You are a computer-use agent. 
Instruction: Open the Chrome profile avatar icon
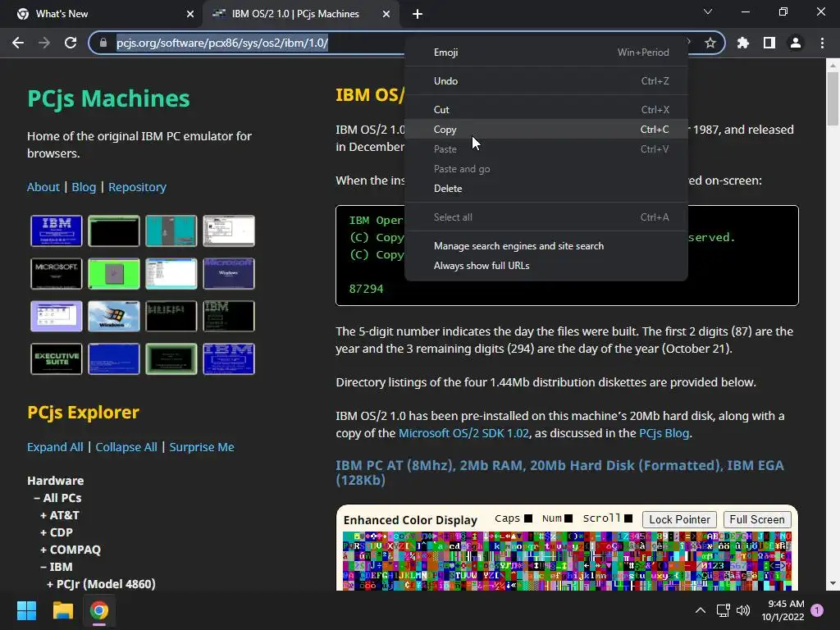[796, 43]
